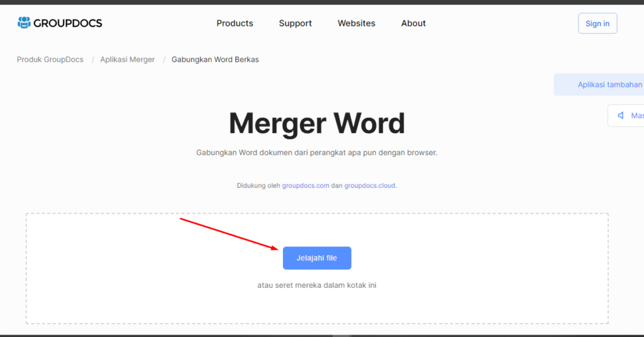This screenshot has width=644, height=337.
Task: Open the groupdocs.com link
Action: pos(306,185)
